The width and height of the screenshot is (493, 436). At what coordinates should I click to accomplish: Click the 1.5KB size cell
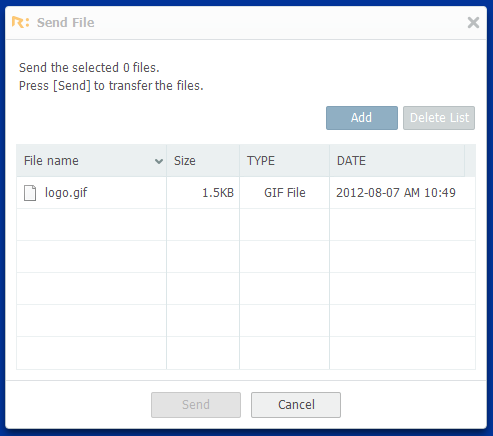(x=203, y=193)
